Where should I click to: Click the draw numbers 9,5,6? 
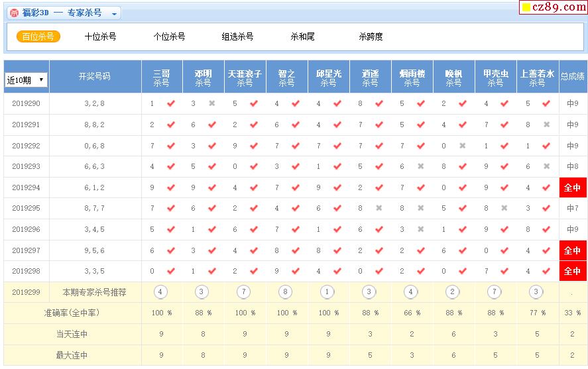pos(95,250)
